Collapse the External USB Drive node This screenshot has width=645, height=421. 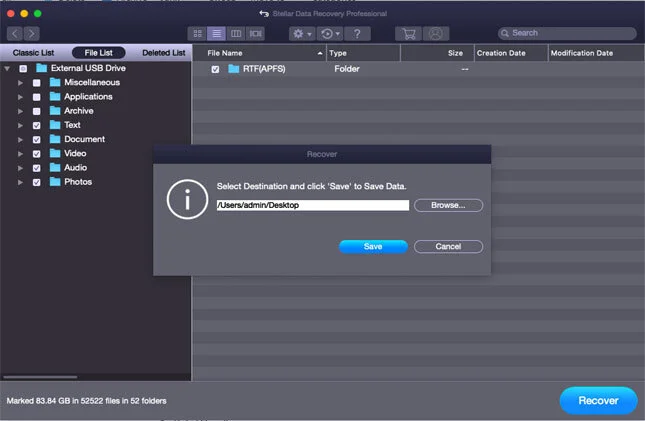click(8, 68)
